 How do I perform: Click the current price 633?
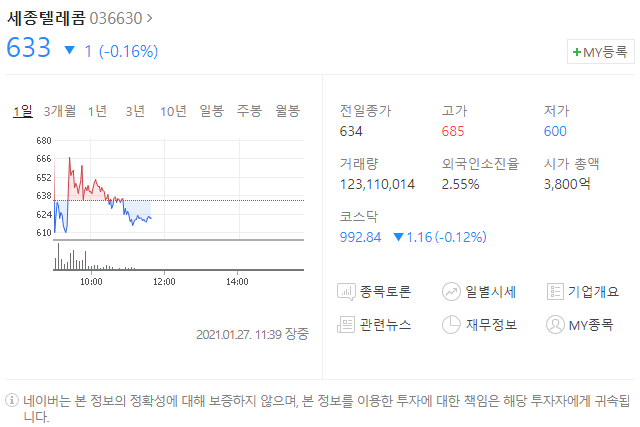(x=29, y=47)
